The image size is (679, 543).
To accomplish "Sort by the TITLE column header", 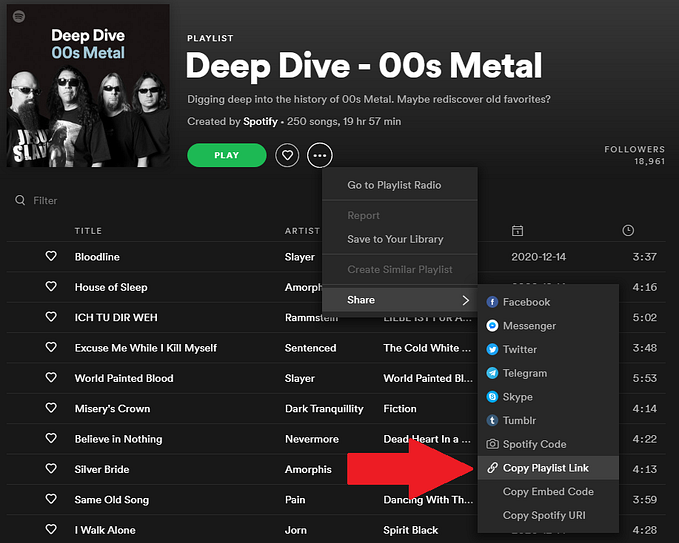I will point(88,231).
